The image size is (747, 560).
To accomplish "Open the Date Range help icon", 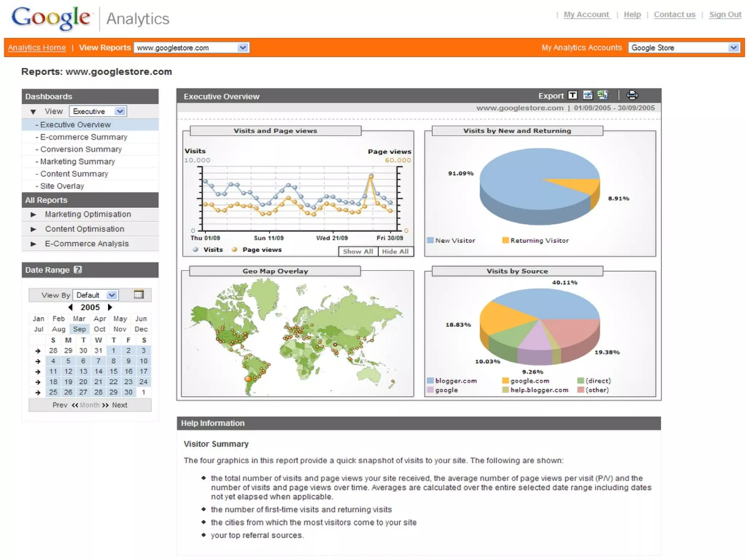I will [x=78, y=270].
